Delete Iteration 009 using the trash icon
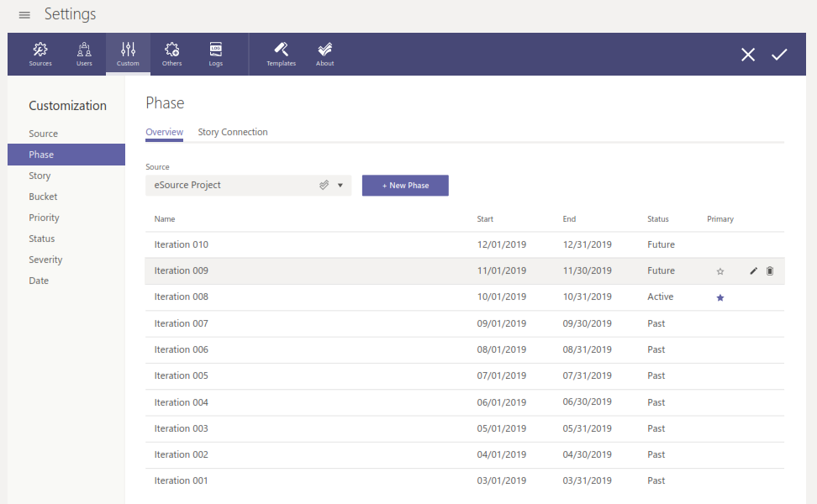Viewport: 817px width, 504px height. click(770, 271)
